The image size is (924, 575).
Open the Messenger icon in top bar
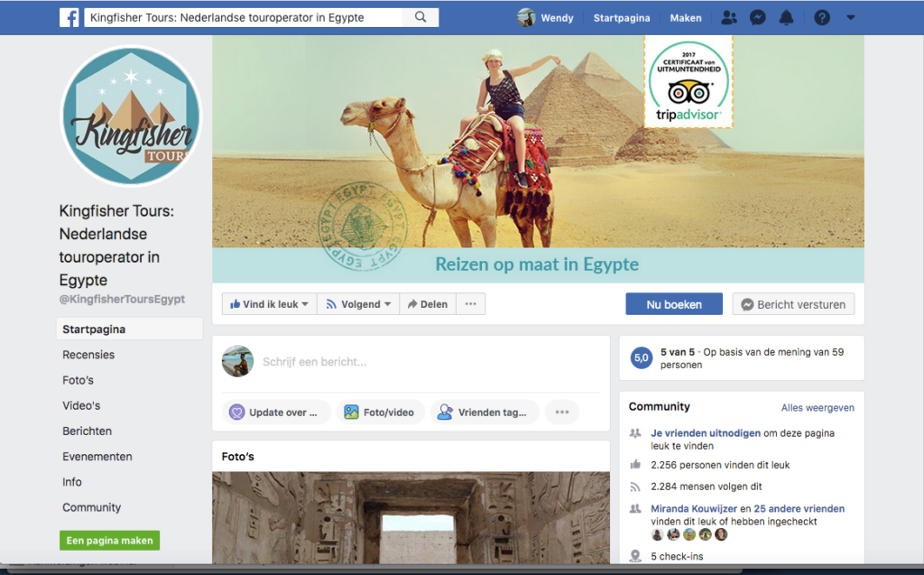point(758,18)
